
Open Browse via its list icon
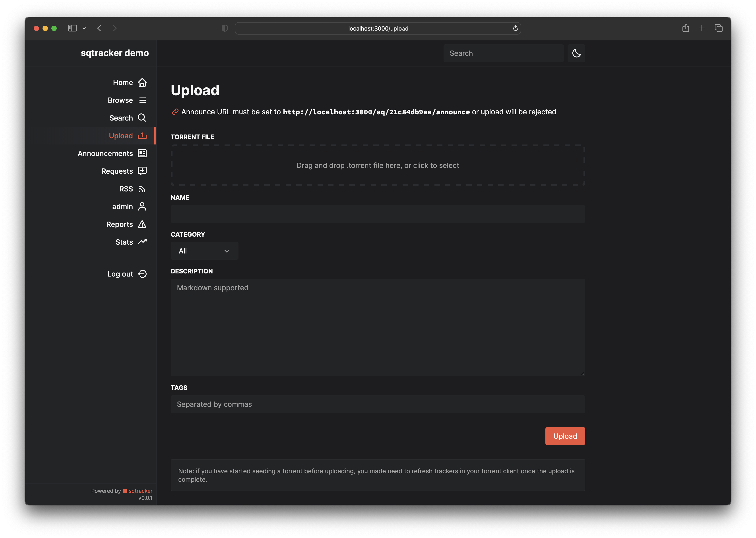pos(142,100)
